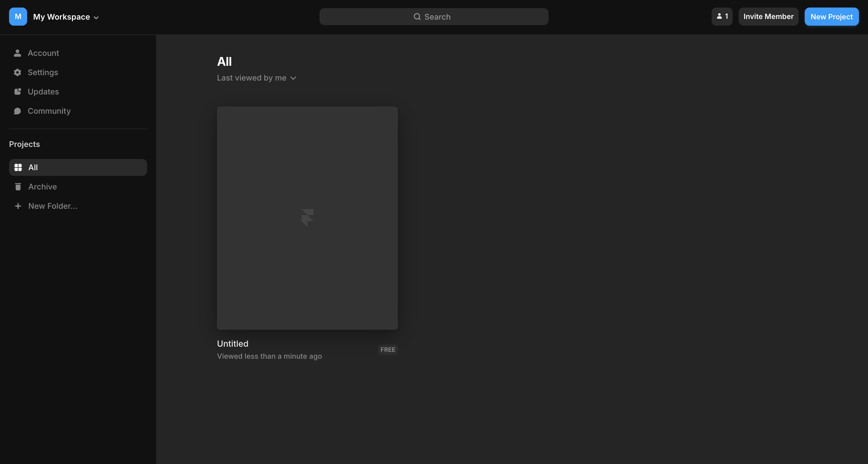This screenshot has width=868, height=464.
Task: Open Community in the sidebar
Action: [78, 111]
